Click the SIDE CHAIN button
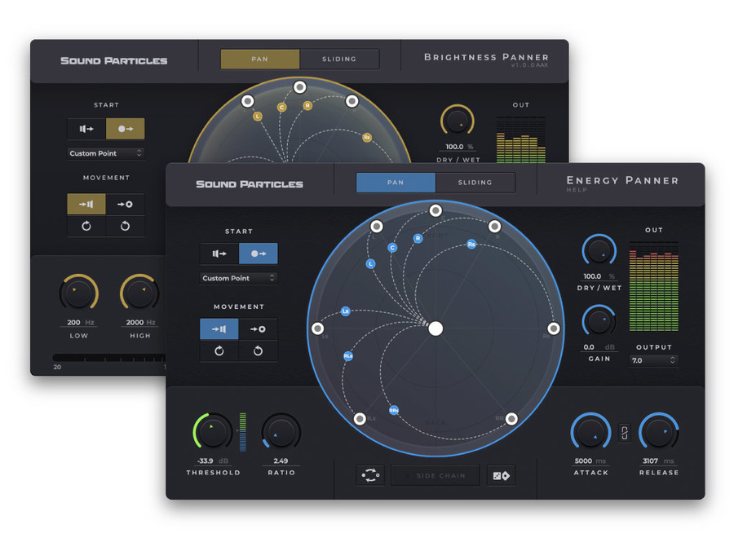This screenshot has height=560, width=734. pos(436,476)
